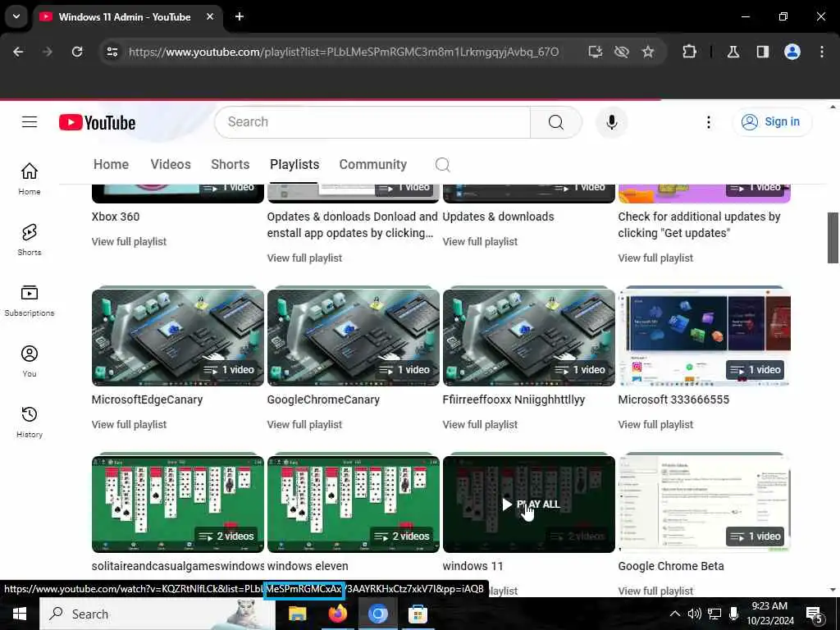Open File Explorer from the taskbar
Image resolution: width=840 pixels, height=630 pixels.
(297, 614)
